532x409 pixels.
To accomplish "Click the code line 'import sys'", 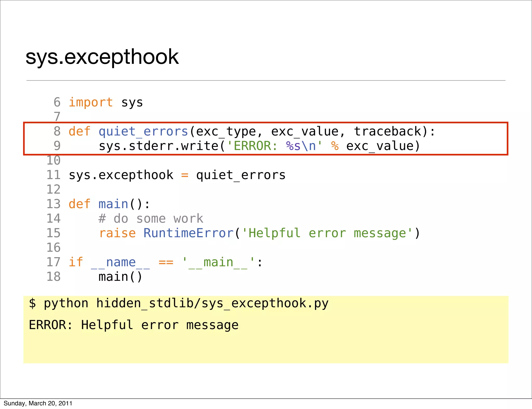I will pyautogui.click(x=106, y=102).
